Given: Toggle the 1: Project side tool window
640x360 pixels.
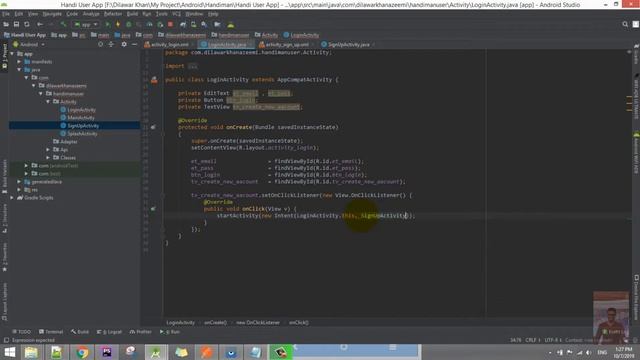Looking at the screenshot, I should coord(4,56).
